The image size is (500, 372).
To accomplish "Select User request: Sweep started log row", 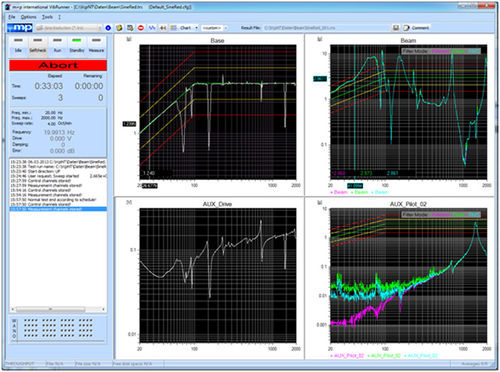I will coord(58,176).
